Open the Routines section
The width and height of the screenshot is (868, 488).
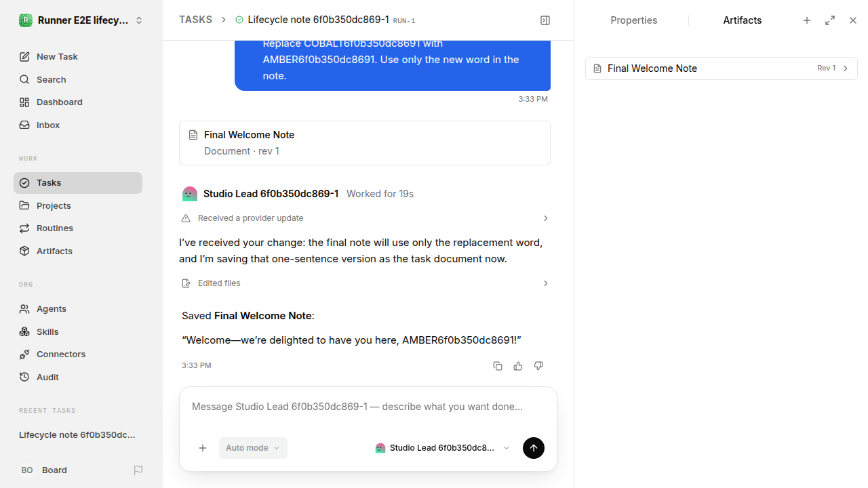(78, 228)
